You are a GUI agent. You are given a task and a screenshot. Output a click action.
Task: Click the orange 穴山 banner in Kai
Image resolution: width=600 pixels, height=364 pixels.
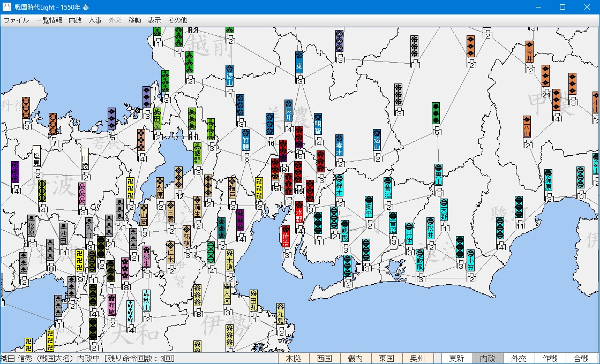(x=527, y=127)
